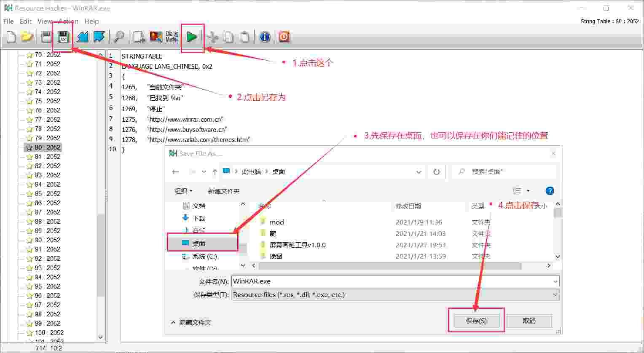Click the Open file folder icon
This screenshot has height=353, width=644.
click(x=27, y=37)
